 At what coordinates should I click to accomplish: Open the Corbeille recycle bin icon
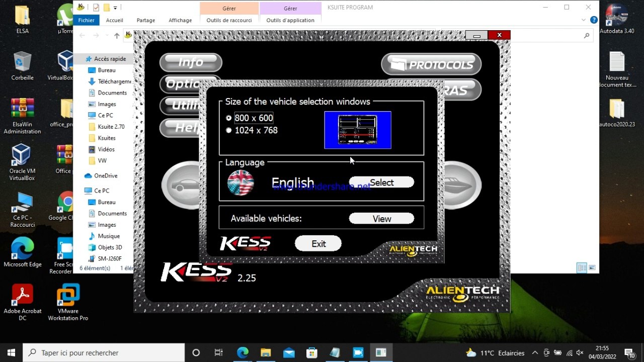[x=22, y=66]
